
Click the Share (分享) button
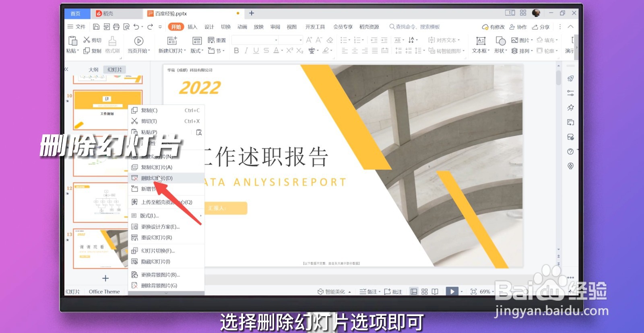click(541, 27)
